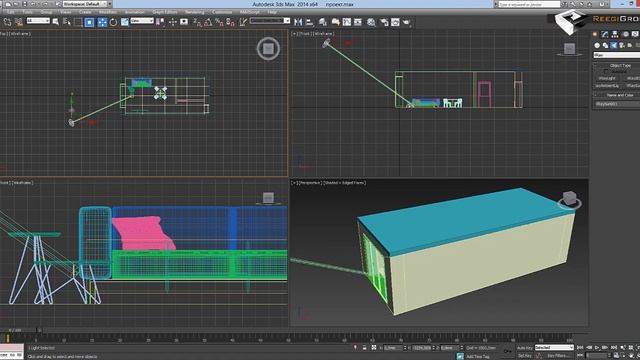
Task: Activate the Select and Scale tool
Action: click(x=124, y=22)
